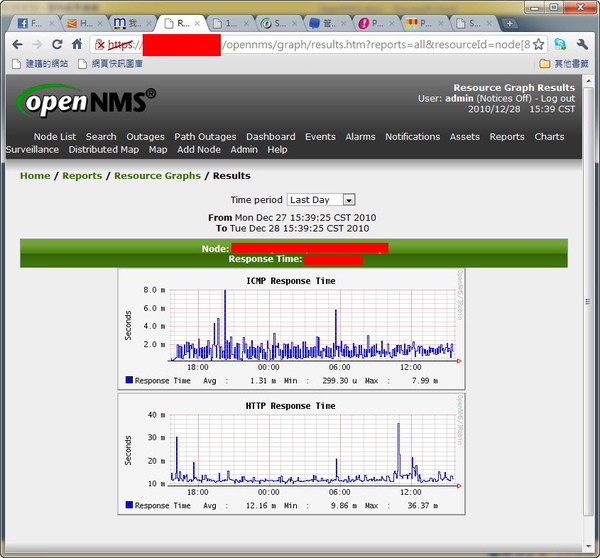Click the ICMP Response Time graph
Image resolution: width=600 pixels, height=558 pixels.
[292, 329]
